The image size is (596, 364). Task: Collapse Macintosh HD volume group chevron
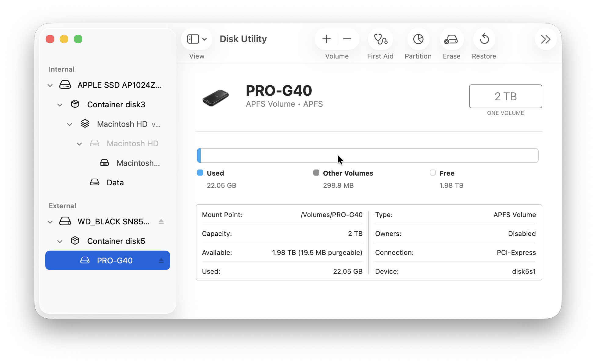coord(70,124)
